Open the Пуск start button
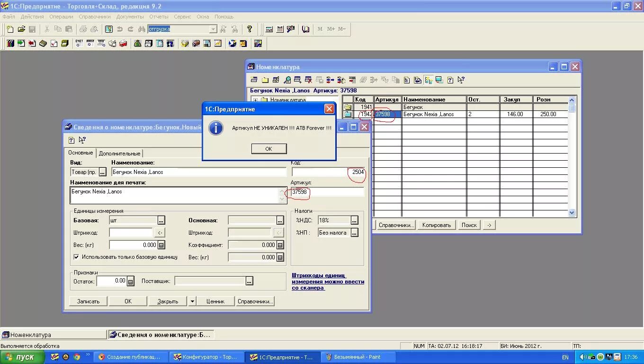 point(22,357)
